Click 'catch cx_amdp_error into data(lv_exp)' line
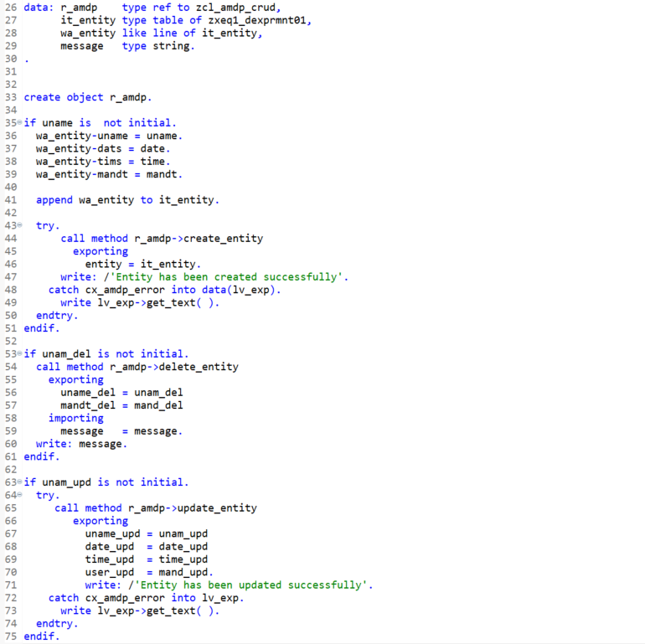The image size is (645, 644). click(164, 290)
